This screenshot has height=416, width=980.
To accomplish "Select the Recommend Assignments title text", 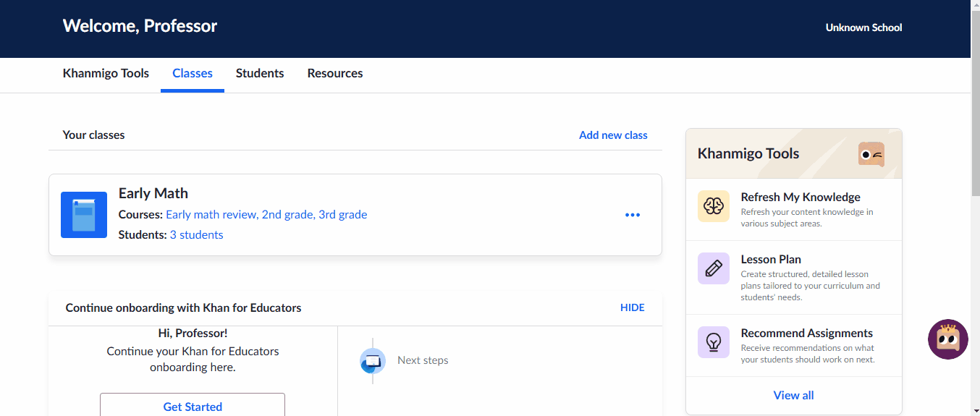I will tap(807, 333).
